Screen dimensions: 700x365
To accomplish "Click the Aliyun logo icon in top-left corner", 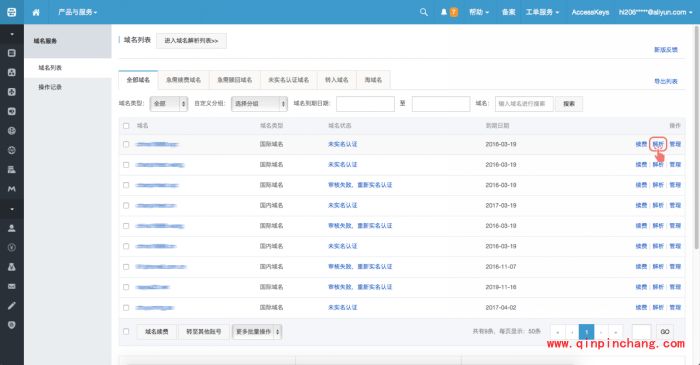I will [x=12, y=12].
